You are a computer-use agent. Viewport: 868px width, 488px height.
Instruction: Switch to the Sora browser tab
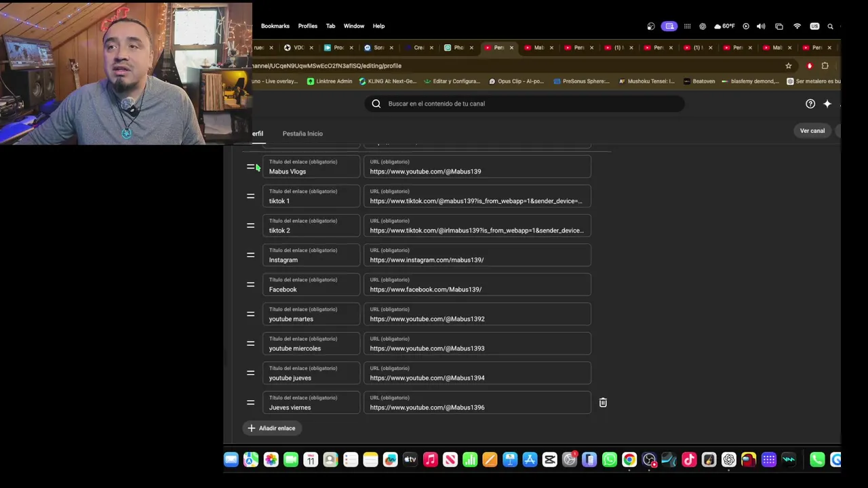378,47
